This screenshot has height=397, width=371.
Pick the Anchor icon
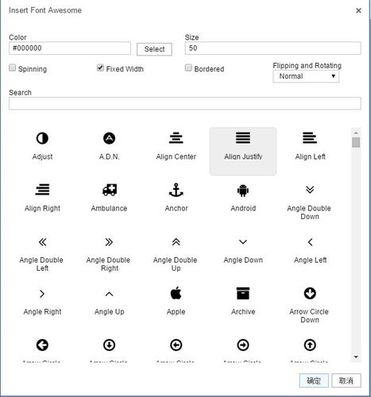click(176, 190)
